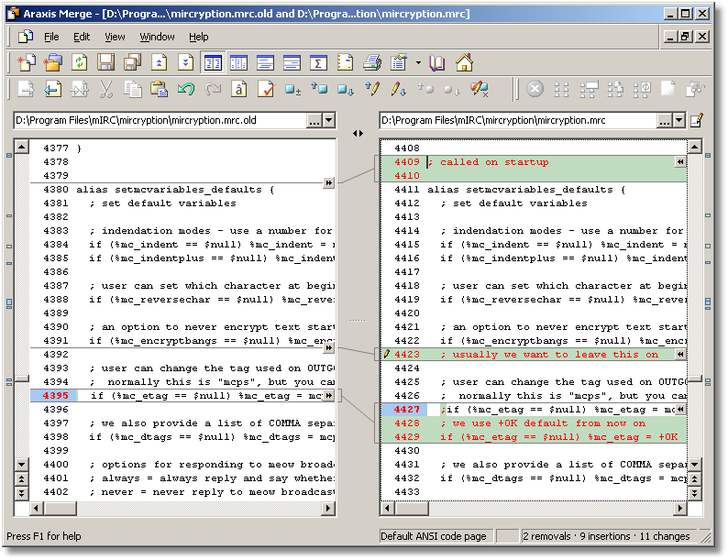
Task: Browse for left file with ellipsis button
Action: (314, 121)
